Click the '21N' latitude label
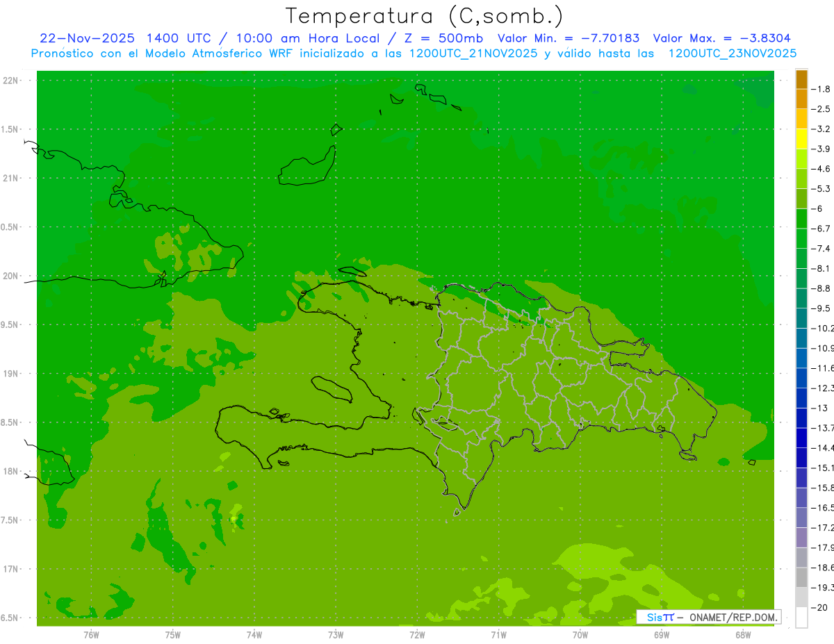The width and height of the screenshot is (834, 644). [x=11, y=179]
